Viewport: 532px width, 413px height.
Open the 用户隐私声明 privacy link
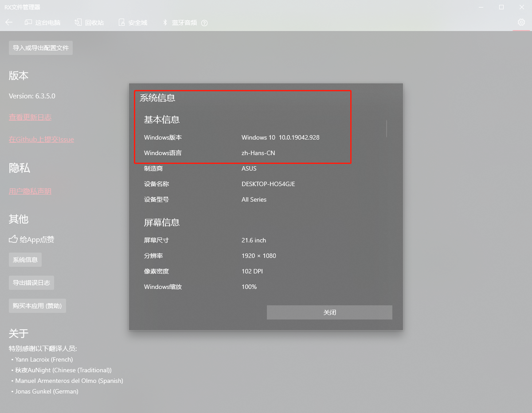click(29, 191)
